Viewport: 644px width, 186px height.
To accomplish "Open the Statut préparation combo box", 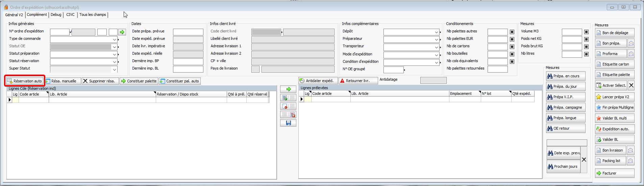I will coord(114,54).
